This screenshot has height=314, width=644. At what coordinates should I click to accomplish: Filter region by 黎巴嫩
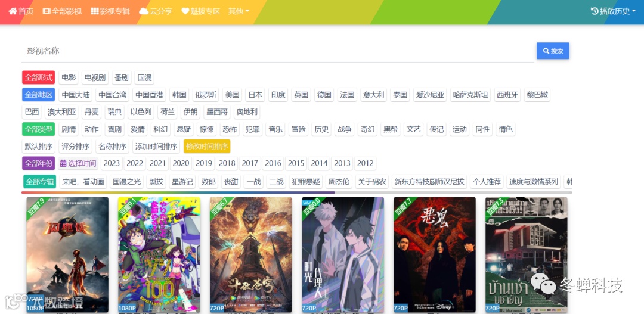coord(537,95)
